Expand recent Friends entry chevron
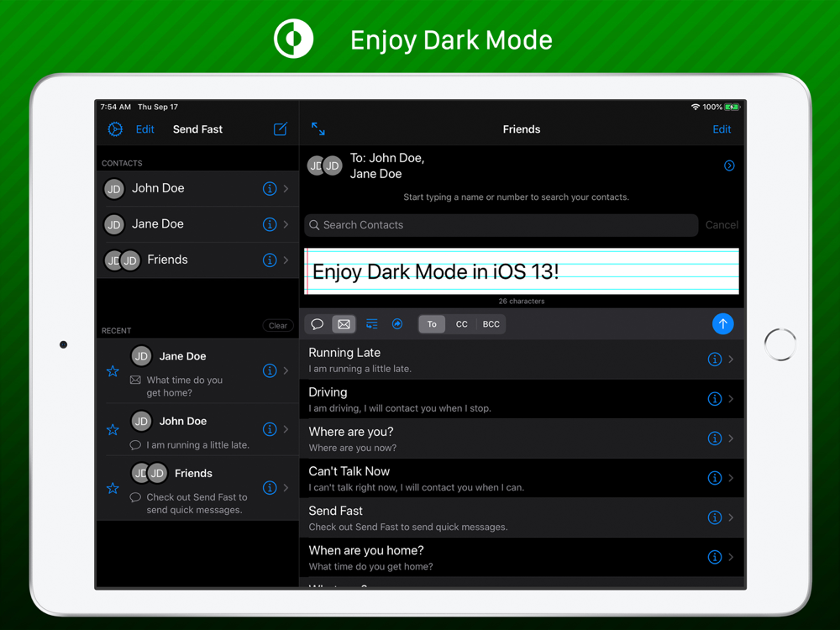840x630 pixels. coord(286,487)
